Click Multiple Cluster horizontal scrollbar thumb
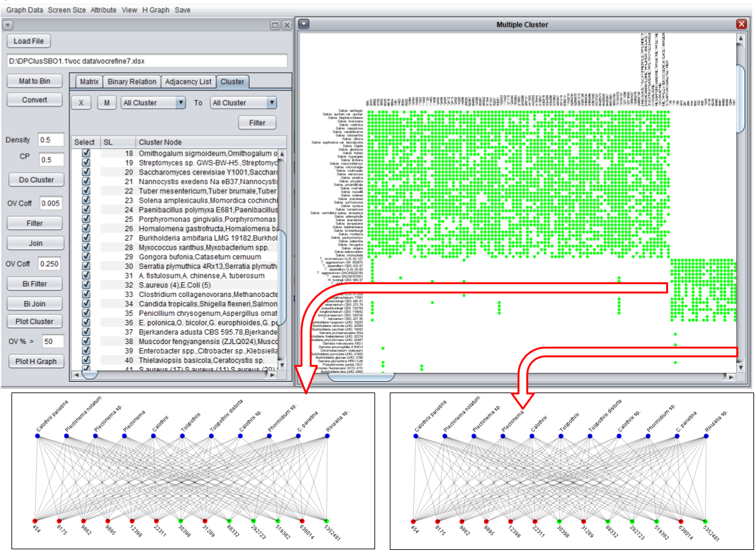 click(360, 377)
